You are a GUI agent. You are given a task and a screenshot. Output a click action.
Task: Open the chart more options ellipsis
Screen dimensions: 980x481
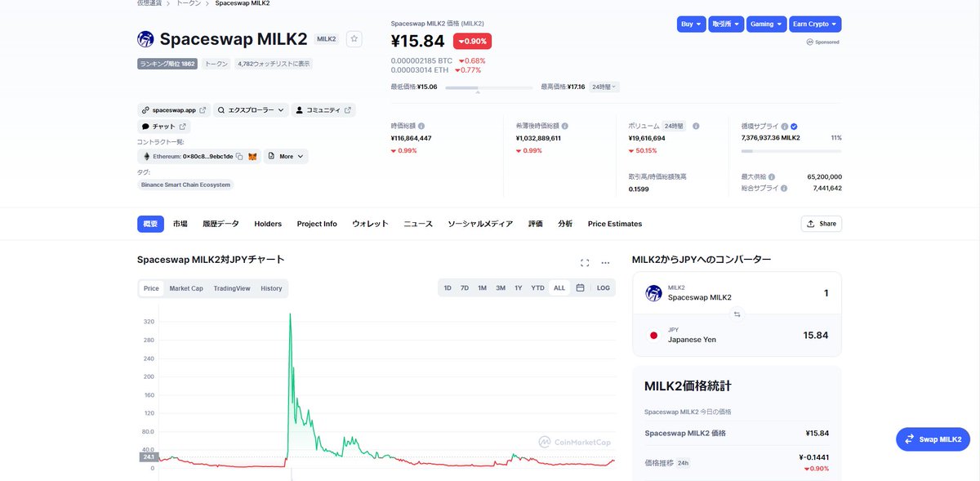605,263
